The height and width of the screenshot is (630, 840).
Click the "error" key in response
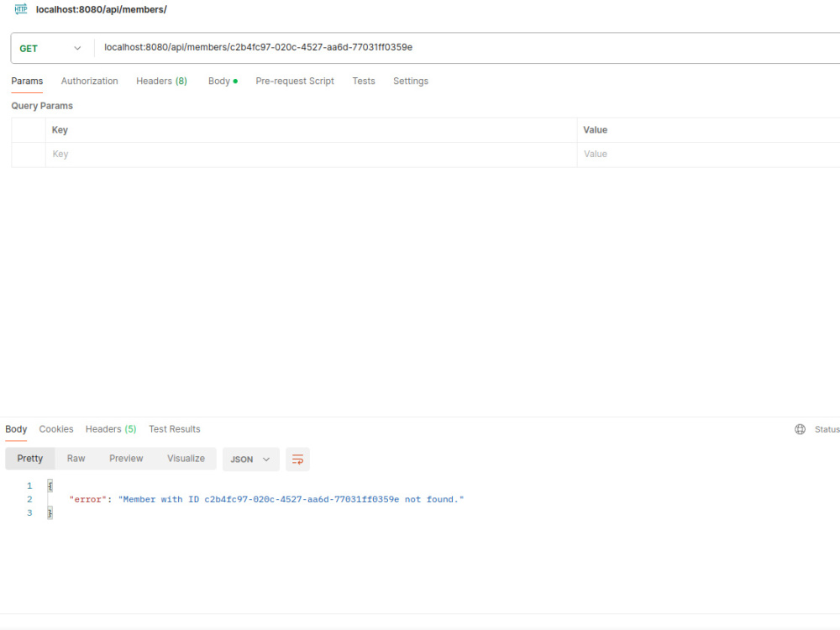tap(88, 499)
